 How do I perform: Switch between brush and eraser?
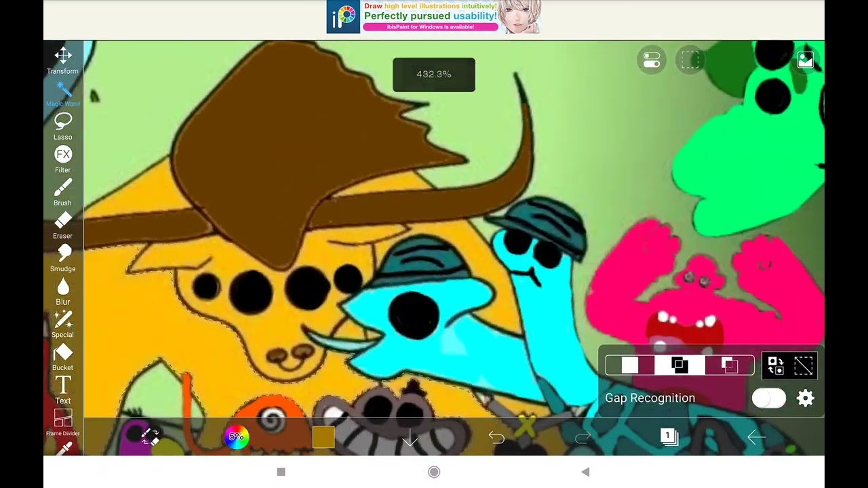[x=150, y=437]
